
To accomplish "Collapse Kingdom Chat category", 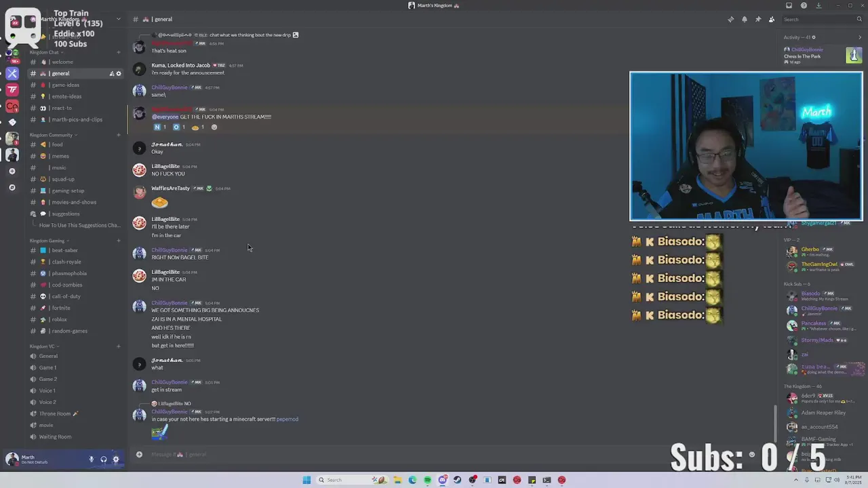I will point(46,52).
